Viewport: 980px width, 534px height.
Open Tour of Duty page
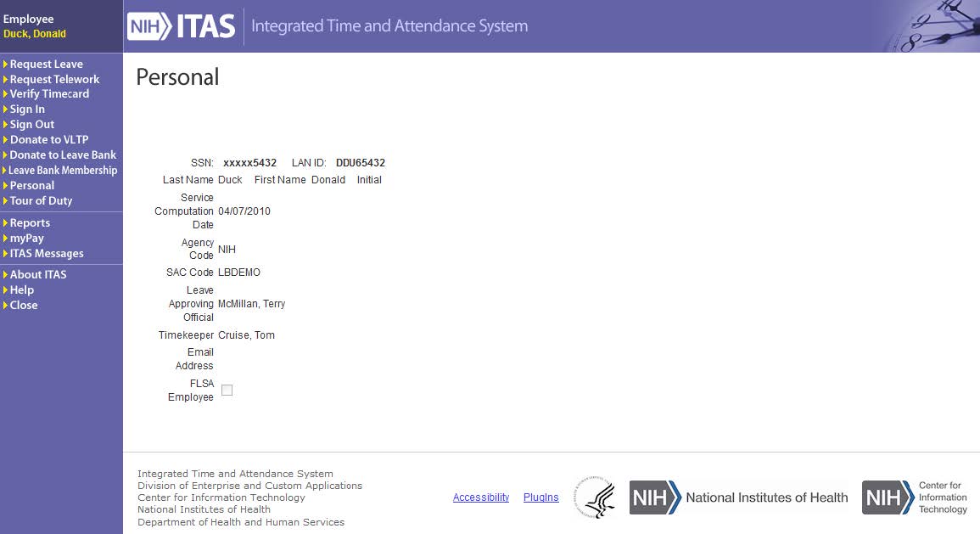(x=41, y=200)
